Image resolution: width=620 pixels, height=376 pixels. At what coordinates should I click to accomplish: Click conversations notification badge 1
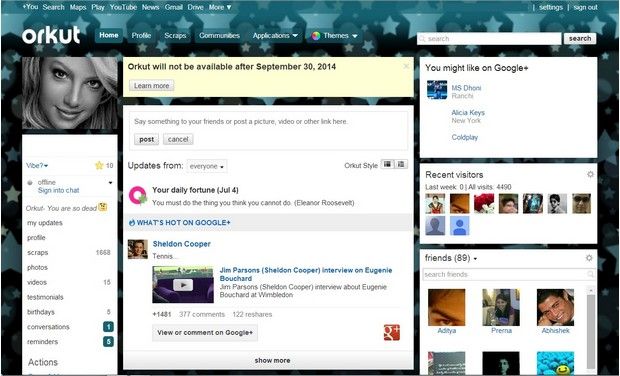coord(108,327)
